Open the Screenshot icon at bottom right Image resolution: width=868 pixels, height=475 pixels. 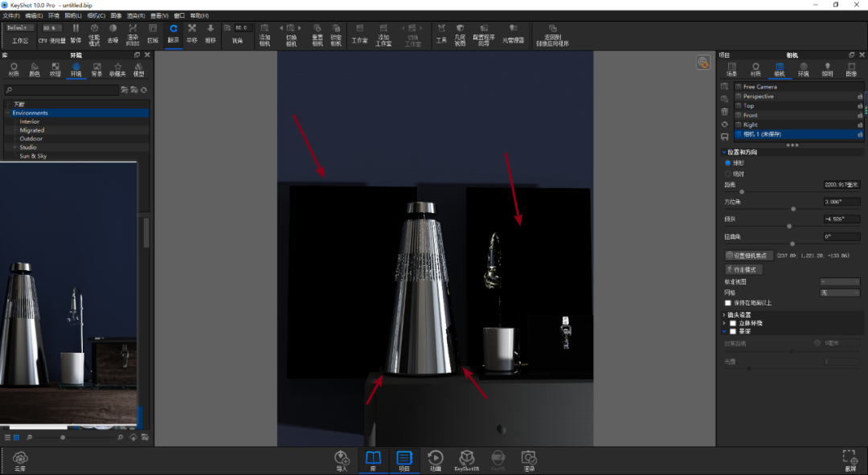(850, 461)
